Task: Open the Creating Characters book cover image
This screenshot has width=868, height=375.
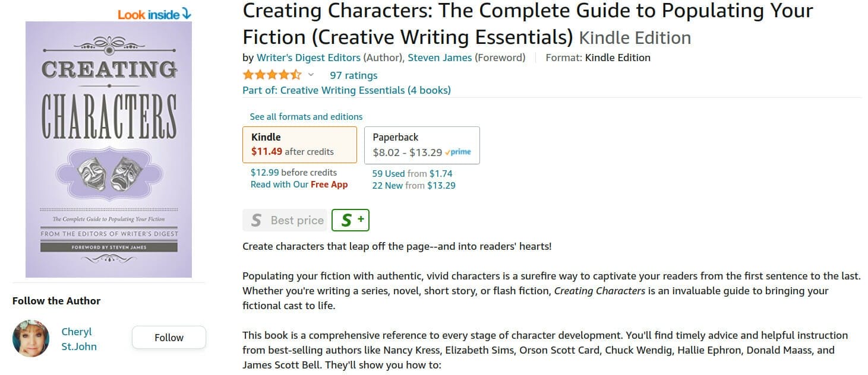Action: pos(109,150)
